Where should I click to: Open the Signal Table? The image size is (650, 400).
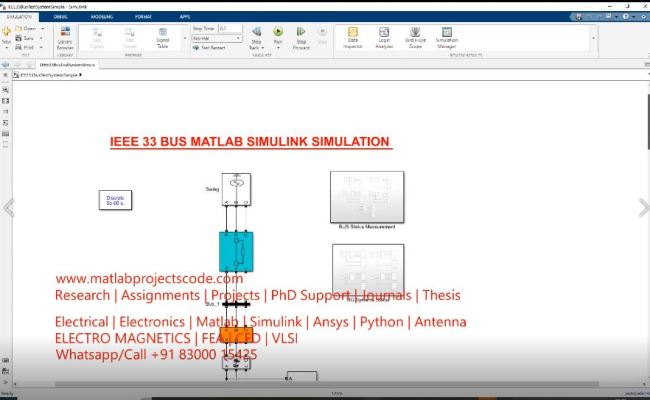pos(162,38)
